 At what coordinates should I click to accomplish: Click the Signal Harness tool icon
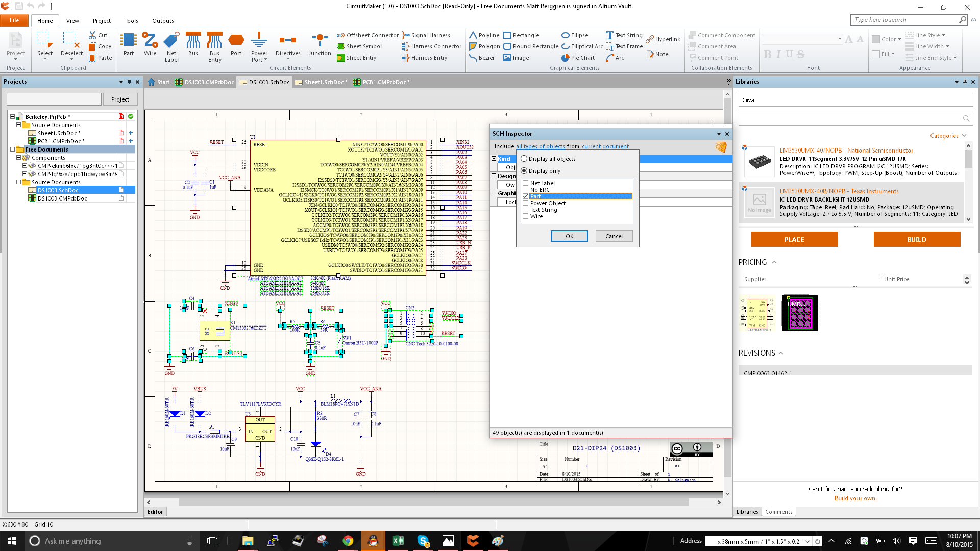click(406, 36)
